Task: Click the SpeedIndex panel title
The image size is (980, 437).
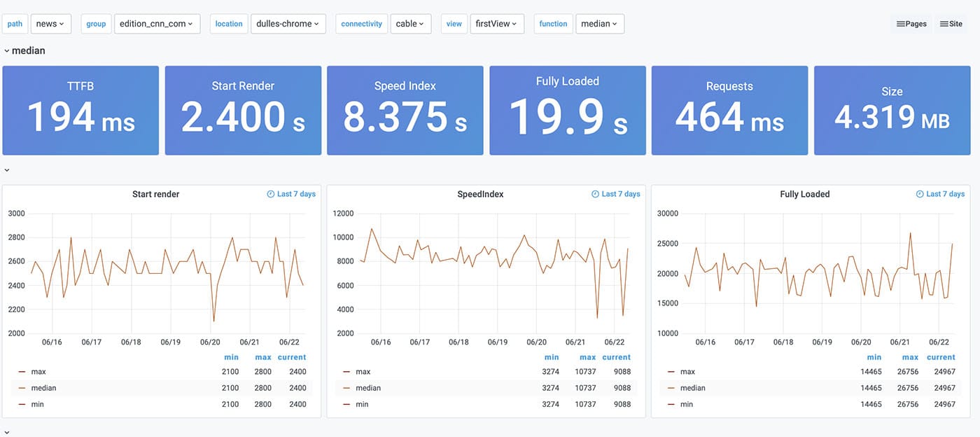Action: [x=480, y=194]
